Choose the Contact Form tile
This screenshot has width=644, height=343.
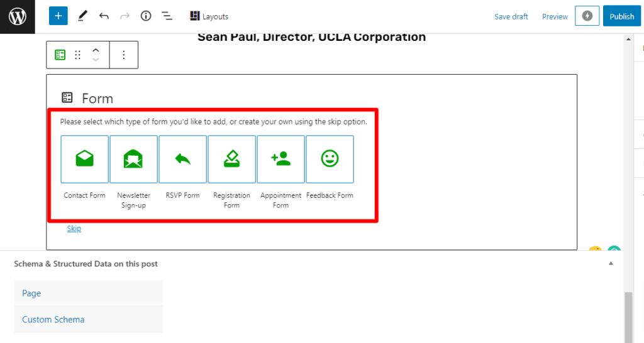pos(85,159)
